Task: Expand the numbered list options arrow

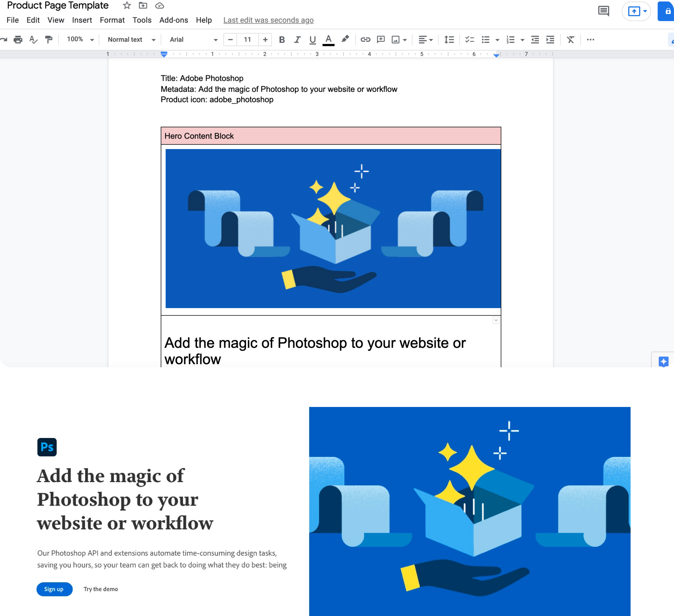Action: [x=523, y=40]
